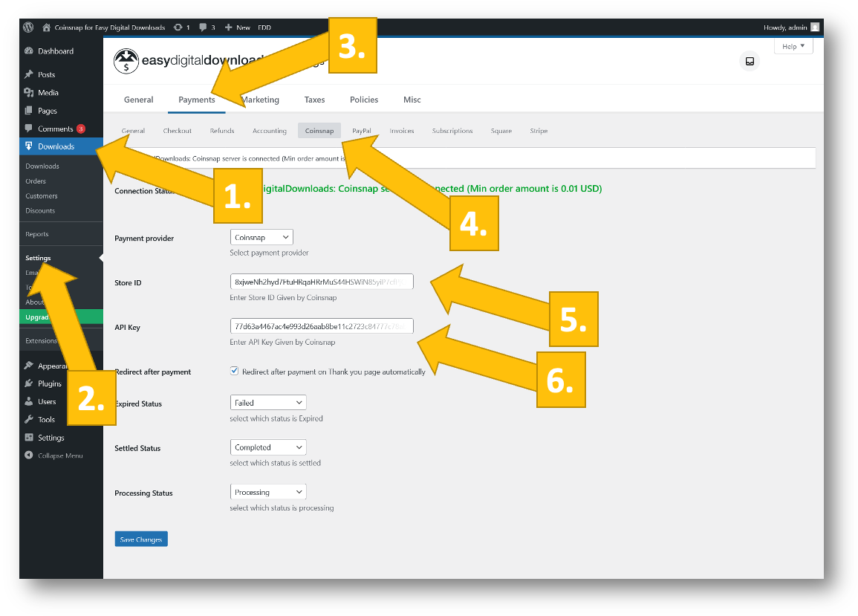Open the Checkout sub-tab

pos(178,130)
